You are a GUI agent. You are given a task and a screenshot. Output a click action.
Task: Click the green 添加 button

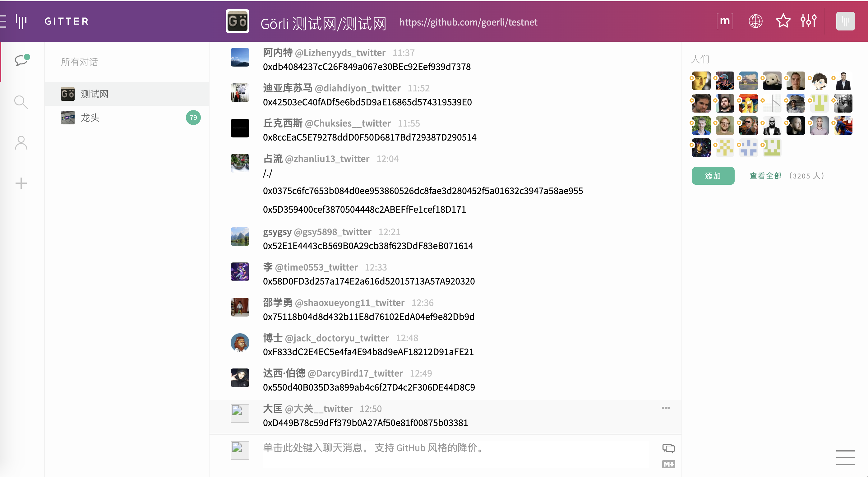click(x=713, y=176)
